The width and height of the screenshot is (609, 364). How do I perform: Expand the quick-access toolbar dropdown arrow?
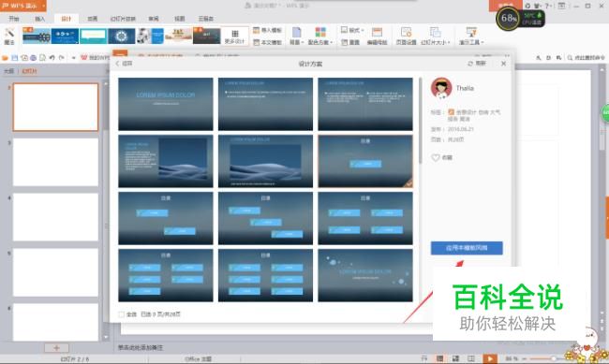(73, 58)
